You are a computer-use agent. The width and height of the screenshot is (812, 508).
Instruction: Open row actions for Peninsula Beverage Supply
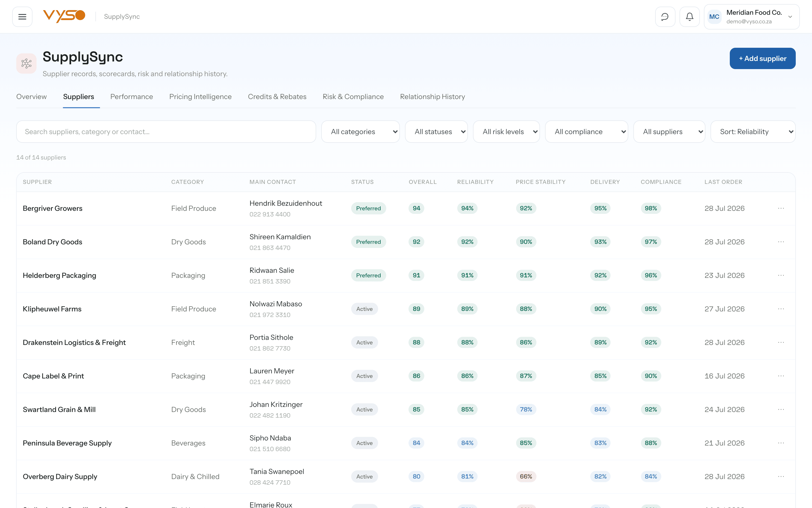click(x=781, y=443)
